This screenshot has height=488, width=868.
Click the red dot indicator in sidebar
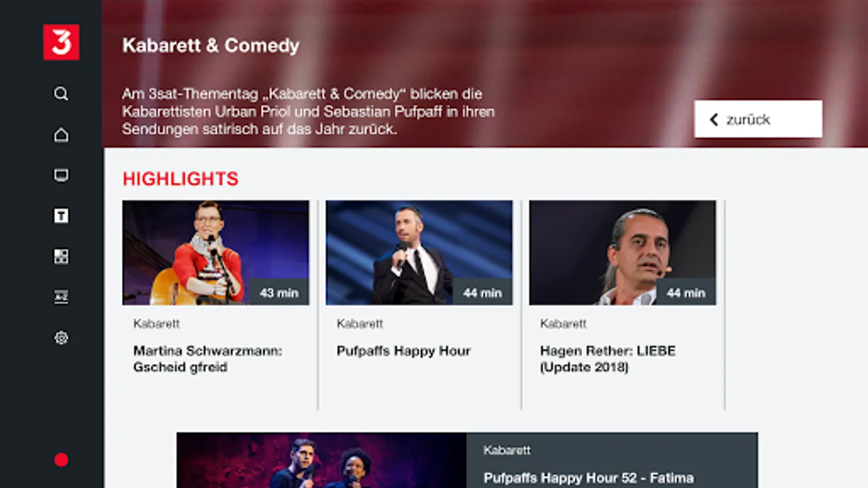tap(61, 460)
